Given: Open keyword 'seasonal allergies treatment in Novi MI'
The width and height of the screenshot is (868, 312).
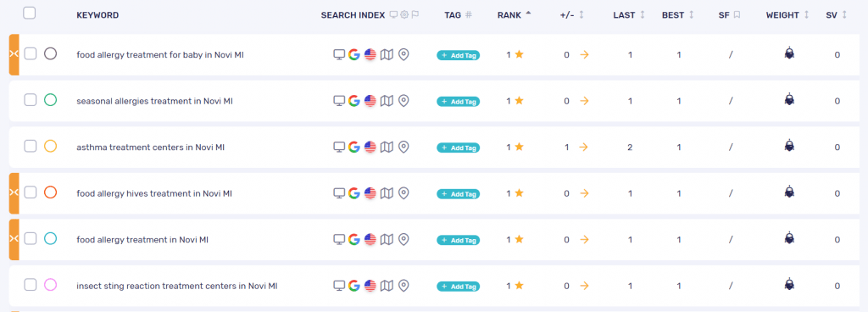Looking at the screenshot, I should tap(154, 101).
